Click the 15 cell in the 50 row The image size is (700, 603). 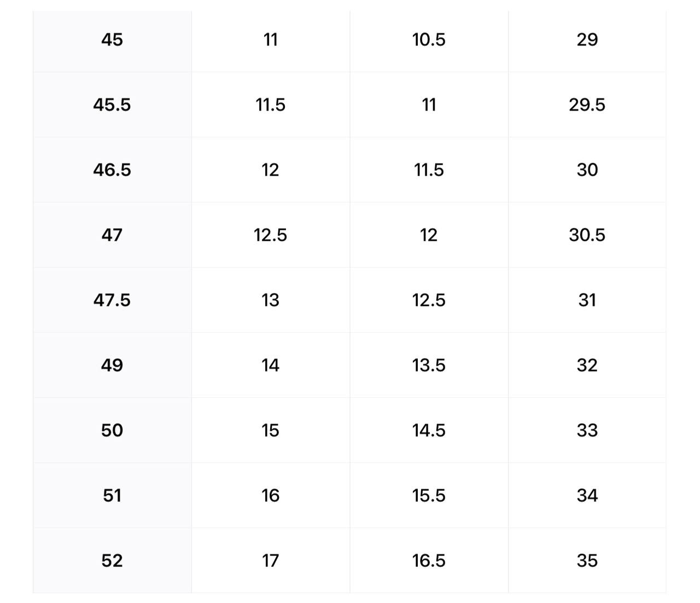click(270, 430)
